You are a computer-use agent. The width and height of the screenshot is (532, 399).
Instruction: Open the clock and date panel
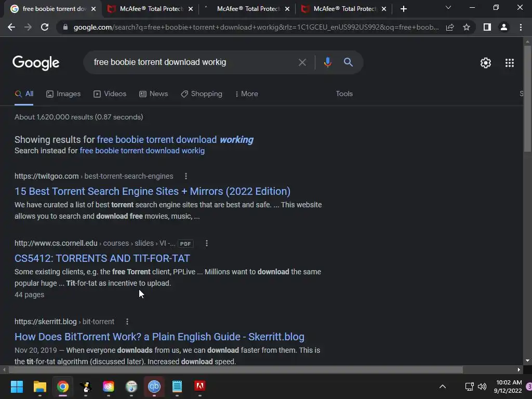pos(508,387)
